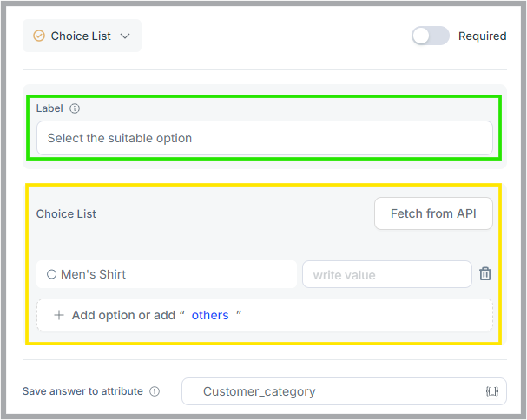Viewport: 527px width, 420px height.
Task: Toggle the Required switch on
Action: pyautogui.click(x=431, y=36)
